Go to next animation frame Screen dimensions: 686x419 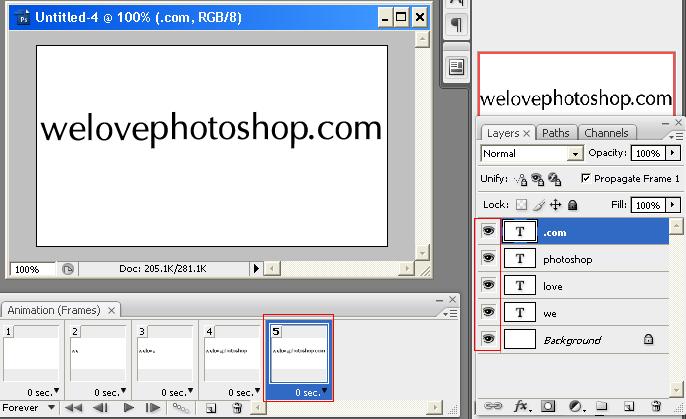pos(153,408)
